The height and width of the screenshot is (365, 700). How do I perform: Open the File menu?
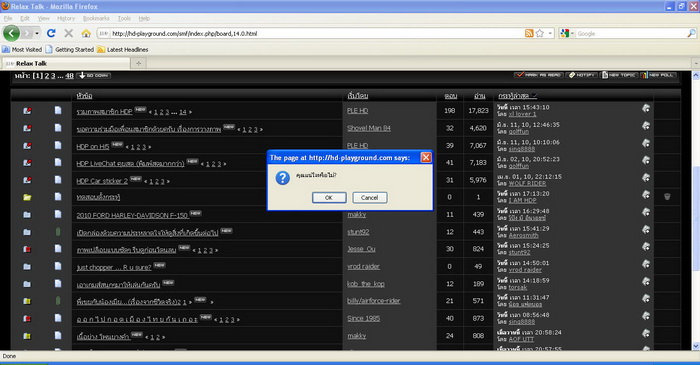[8, 18]
